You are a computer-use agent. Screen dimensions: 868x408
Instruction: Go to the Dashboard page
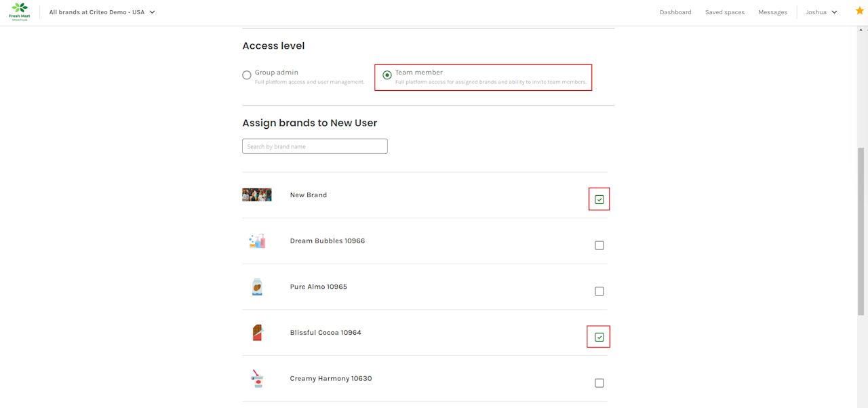675,12
